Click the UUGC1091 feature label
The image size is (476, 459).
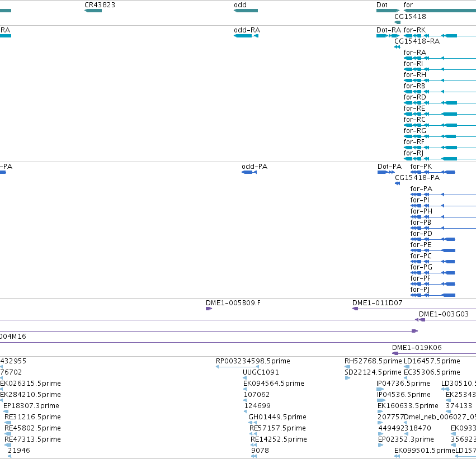pyautogui.click(x=261, y=372)
